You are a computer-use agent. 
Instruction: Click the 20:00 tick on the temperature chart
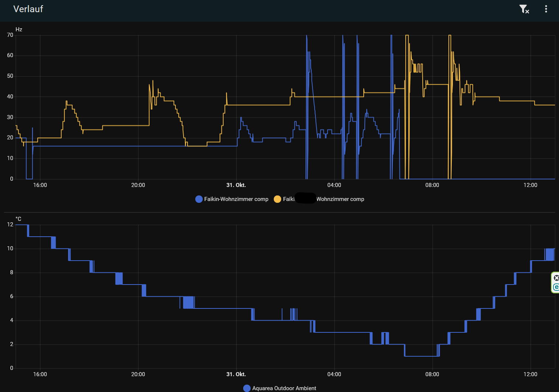(138, 374)
